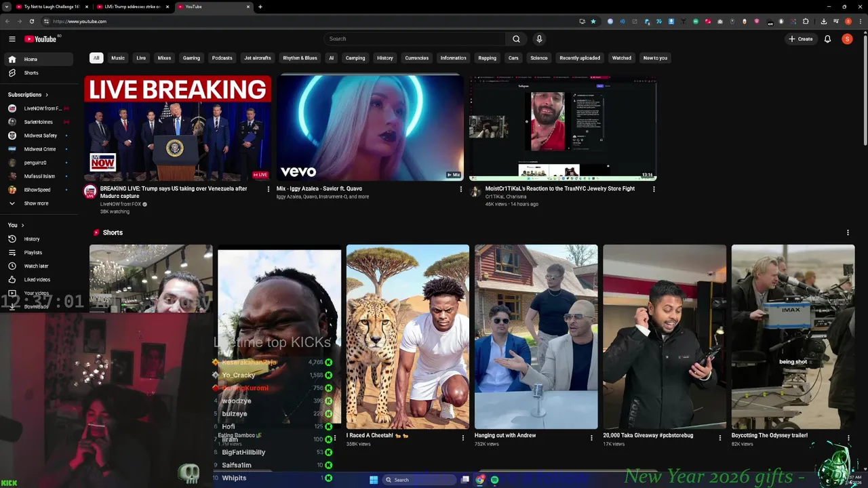Open penguinz0 subscription channel
Image resolution: width=868 pixels, height=488 pixels.
coord(39,163)
